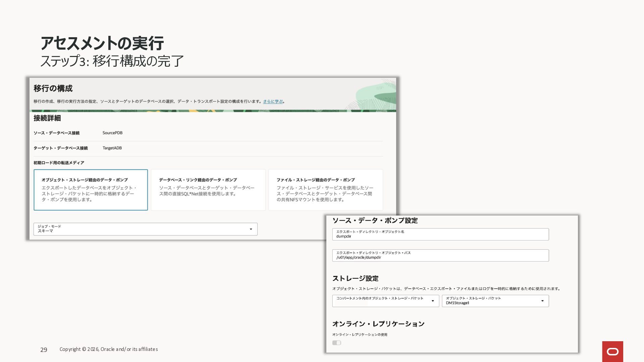Click the 移行の構成 page heading
Viewport: 644px width, 362px height.
click(x=53, y=88)
